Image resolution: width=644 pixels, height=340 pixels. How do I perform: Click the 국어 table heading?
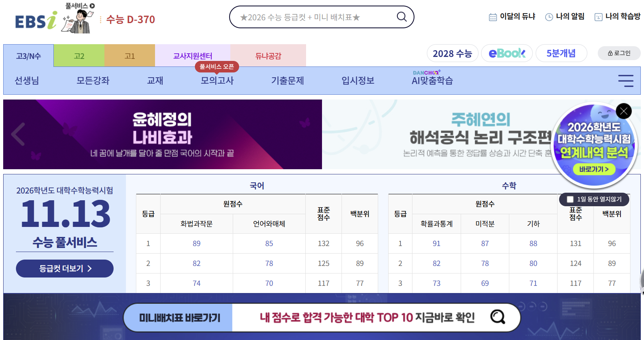coord(257,186)
